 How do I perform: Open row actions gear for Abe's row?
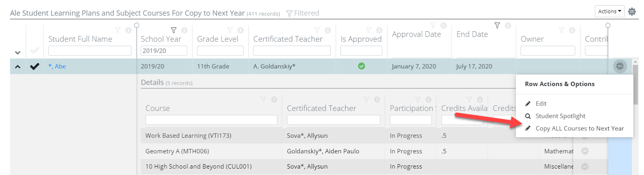tap(619, 66)
